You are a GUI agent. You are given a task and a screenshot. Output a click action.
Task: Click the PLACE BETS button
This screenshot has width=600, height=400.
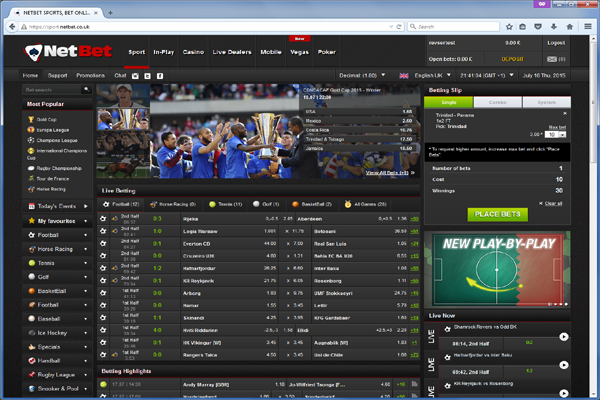coord(497,214)
